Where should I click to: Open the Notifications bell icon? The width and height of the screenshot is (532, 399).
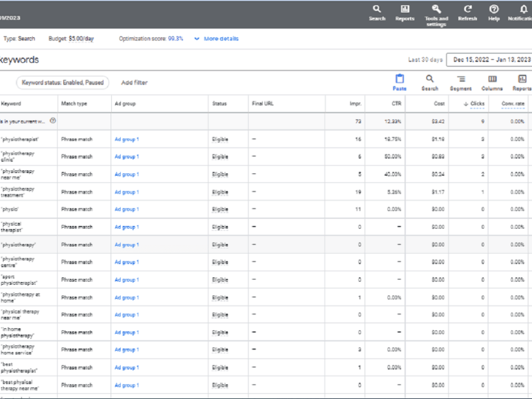click(x=523, y=9)
